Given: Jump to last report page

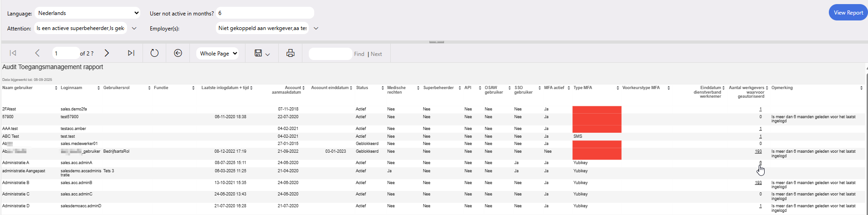Looking at the screenshot, I should [131, 53].
